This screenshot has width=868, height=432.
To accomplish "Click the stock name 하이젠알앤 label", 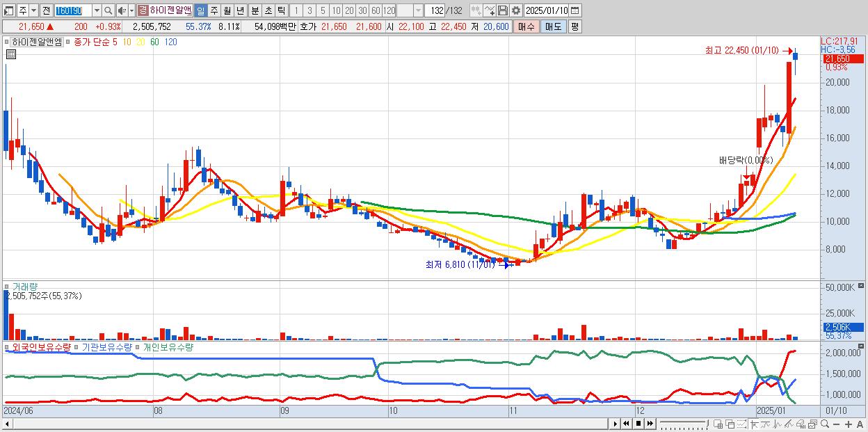I will (x=170, y=10).
